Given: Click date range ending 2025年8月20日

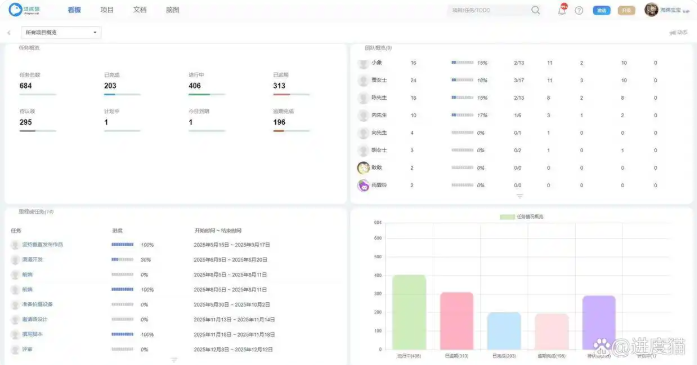Looking at the screenshot, I should pyautogui.click(x=230, y=260).
